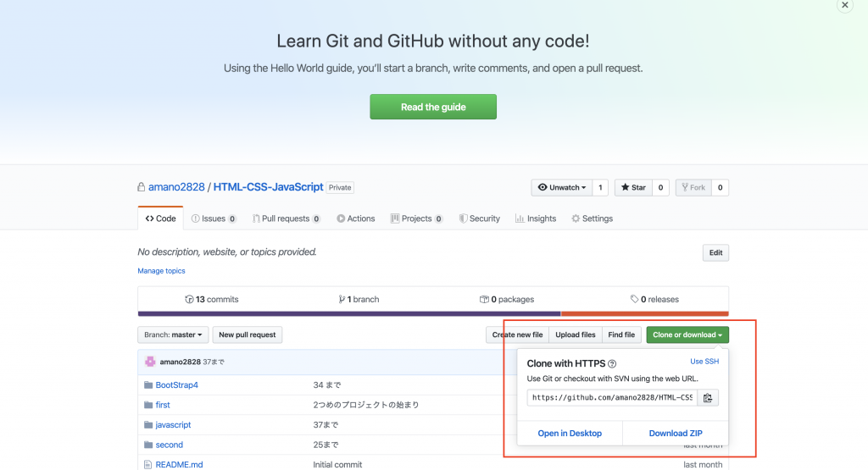Viewport: 868px width, 470px height.
Task: Open the Branch: master dropdown
Action: pyautogui.click(x=173, y=335)
